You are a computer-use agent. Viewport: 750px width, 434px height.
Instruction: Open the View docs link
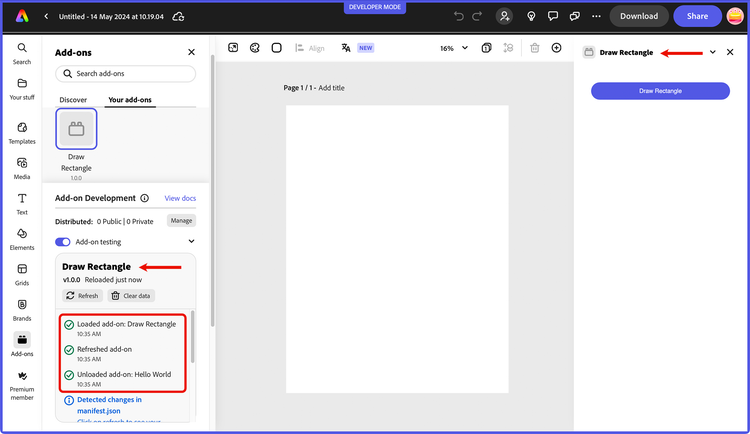click(180, 198)
